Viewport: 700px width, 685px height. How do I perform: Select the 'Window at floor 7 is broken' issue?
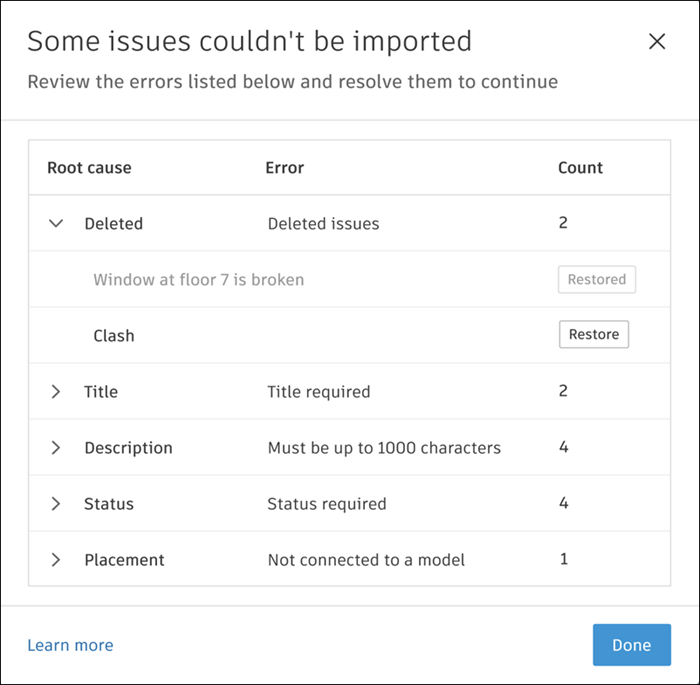[x=198, y=280]
